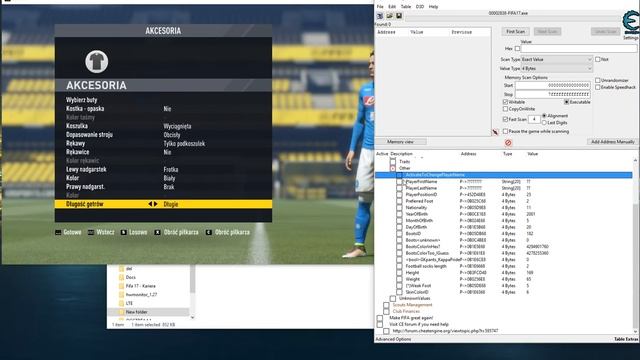This screenshot has width=640, height=360.
Task: Open the Value Type dropdown
Action: pyautogui.click(x=557, y=69)
